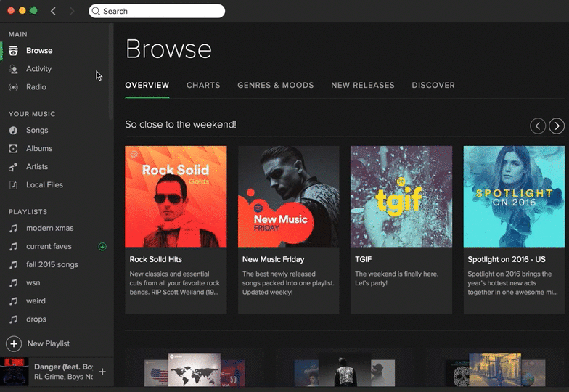Add Danger track to your music
Image resolution: width=569 pixels, height=392 pixels.
coord(102,372)
